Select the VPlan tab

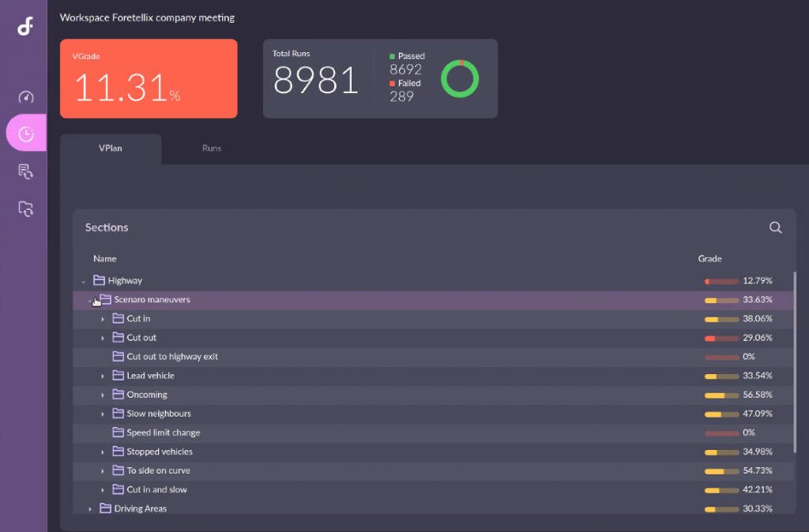click(111, 148)
